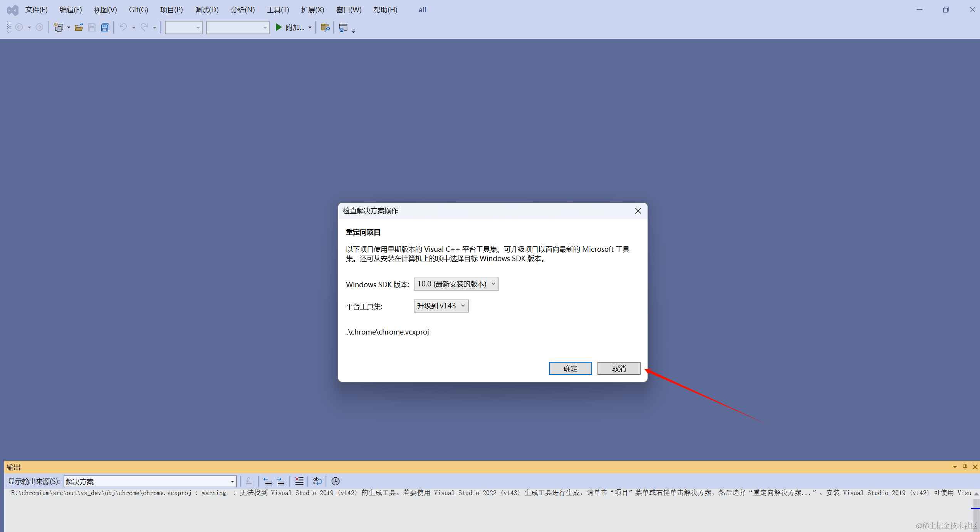Open the platform toolset v143 dropdown
980x532 pixels.
441,306
